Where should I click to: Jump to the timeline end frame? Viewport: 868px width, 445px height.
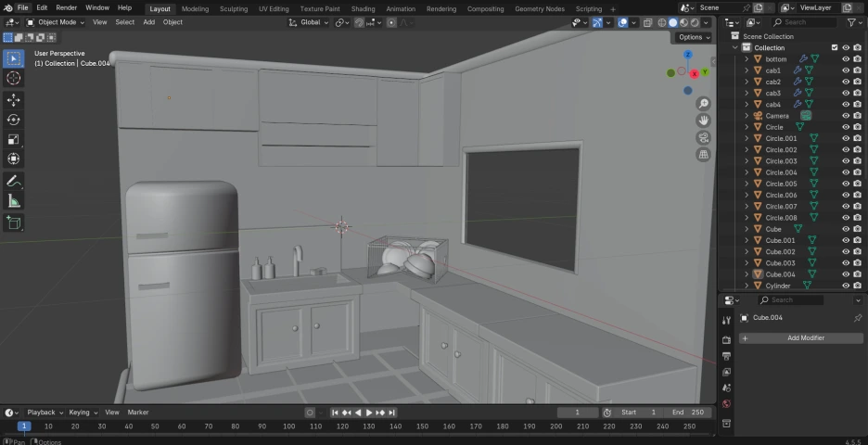coord(392,413)
